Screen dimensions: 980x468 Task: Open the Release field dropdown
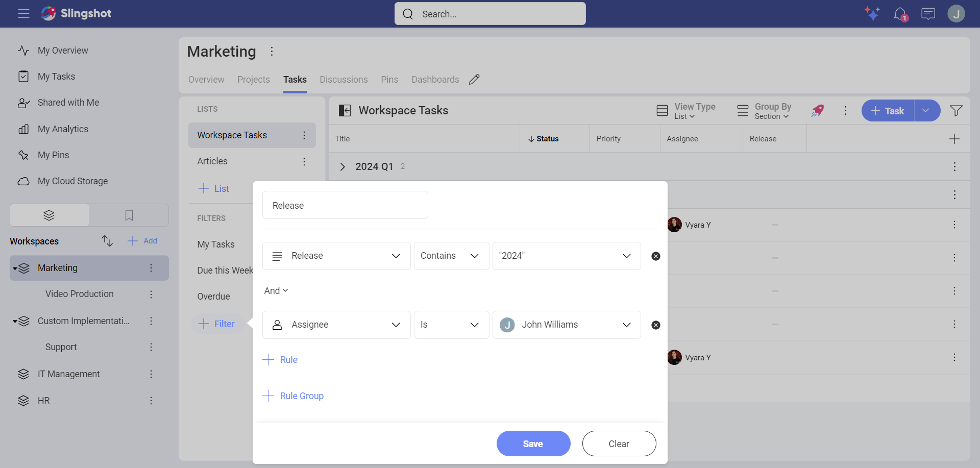point(336,256)
